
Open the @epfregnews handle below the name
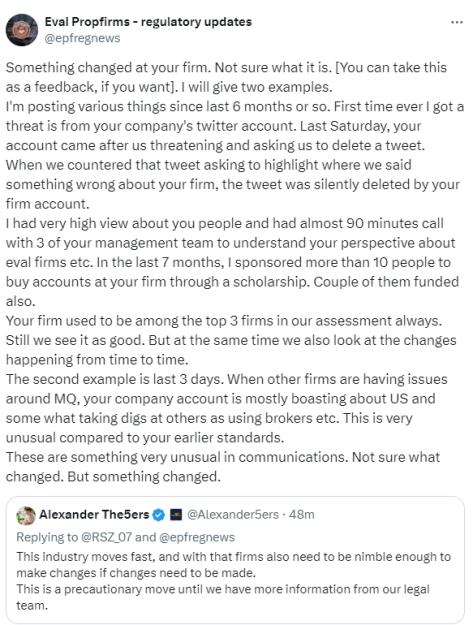click(x=82, y=38)
